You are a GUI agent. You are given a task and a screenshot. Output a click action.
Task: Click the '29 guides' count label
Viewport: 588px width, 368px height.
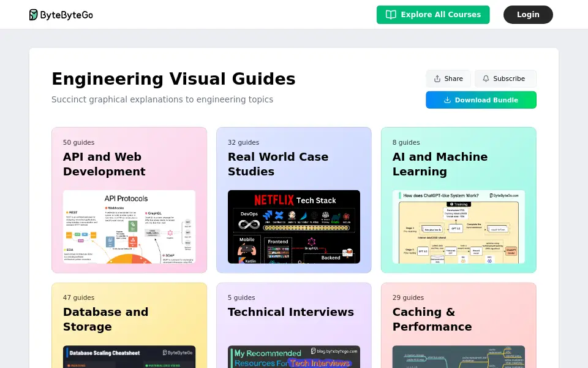click(x=408, y=297)
